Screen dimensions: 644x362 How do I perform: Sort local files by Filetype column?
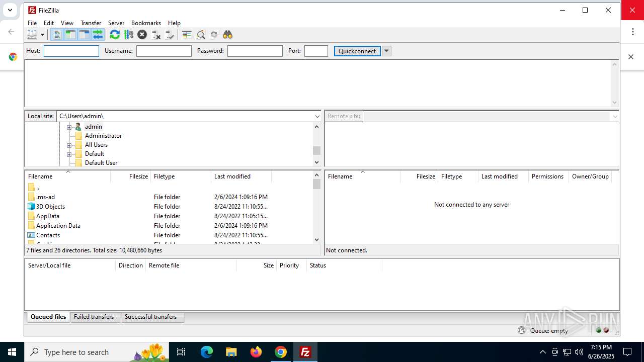181,176
